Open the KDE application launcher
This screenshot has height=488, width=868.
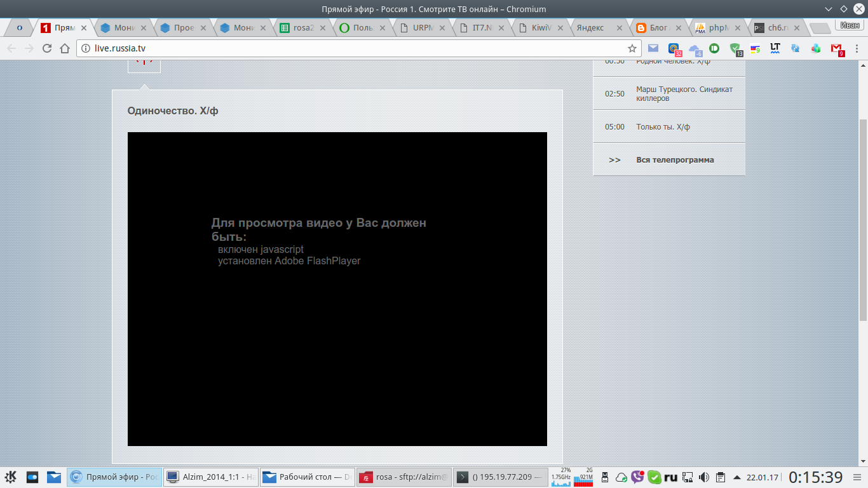point(11,477)
